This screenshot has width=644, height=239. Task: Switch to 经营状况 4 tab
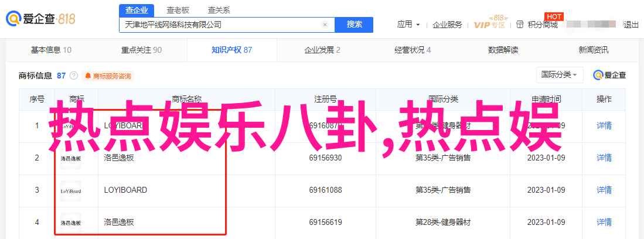(413, 50)
